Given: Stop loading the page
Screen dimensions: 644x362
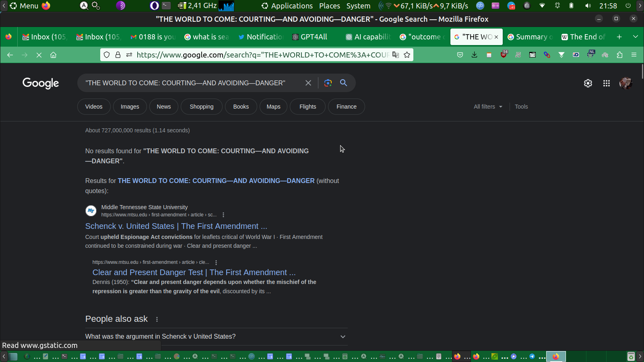Looking at the screenshot, I should pyautogui.click(x=39, y=55).
